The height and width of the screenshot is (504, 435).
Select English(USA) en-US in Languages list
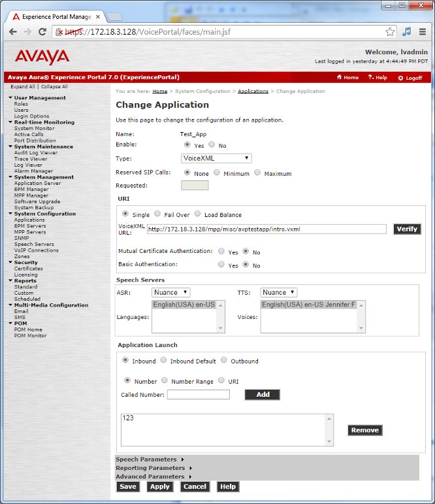[x=184, y=305]
